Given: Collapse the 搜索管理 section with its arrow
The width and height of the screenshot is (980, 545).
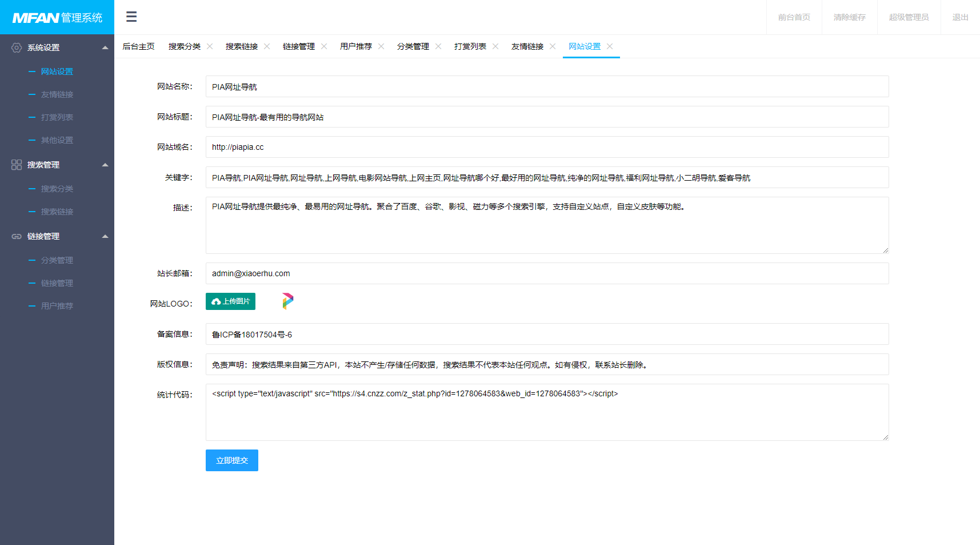Looking at the screenshot, I should [x=105, y=165].
